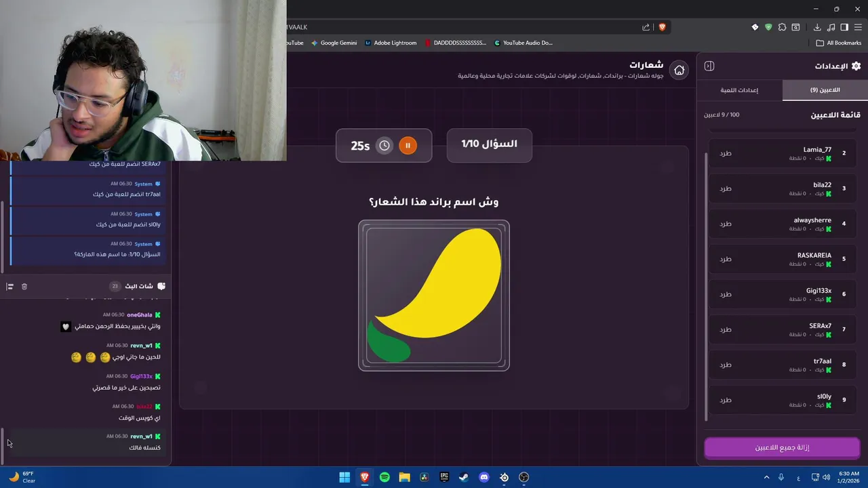Viewport: 868px width, 488px height.
Task: Open the green shield VPN extension
Action: [768, 27]
